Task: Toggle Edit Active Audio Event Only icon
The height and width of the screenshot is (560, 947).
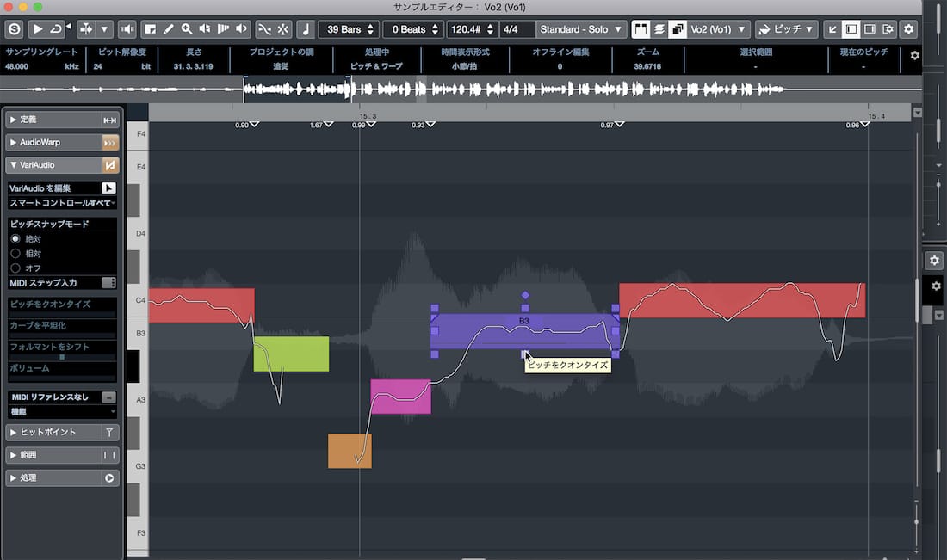Action: point(678,29)
